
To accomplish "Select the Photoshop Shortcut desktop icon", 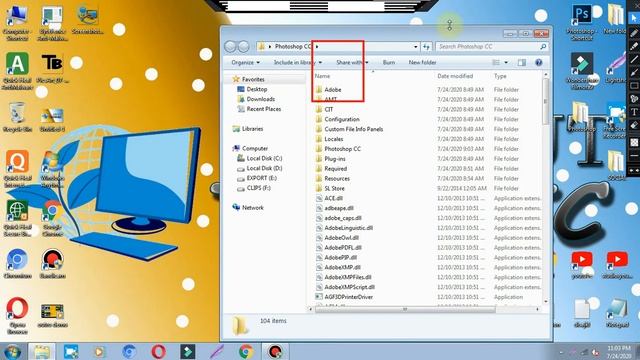I will pos(582,23).
